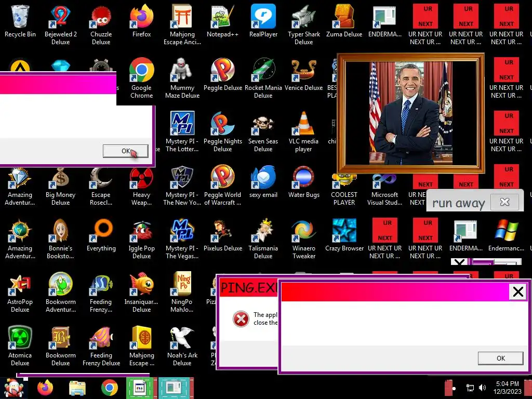Open the network icon in system tray
This screenshot has width=532, height=399.
[470, 388]
